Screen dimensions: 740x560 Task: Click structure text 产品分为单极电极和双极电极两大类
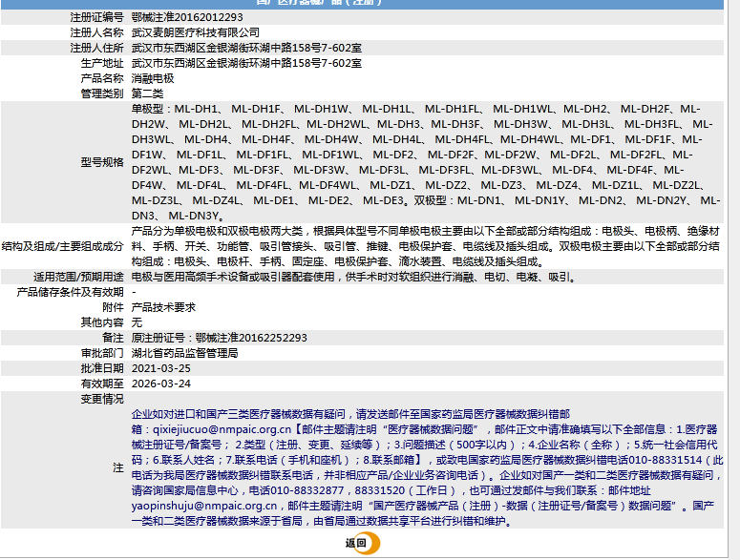tap(217, 231)
